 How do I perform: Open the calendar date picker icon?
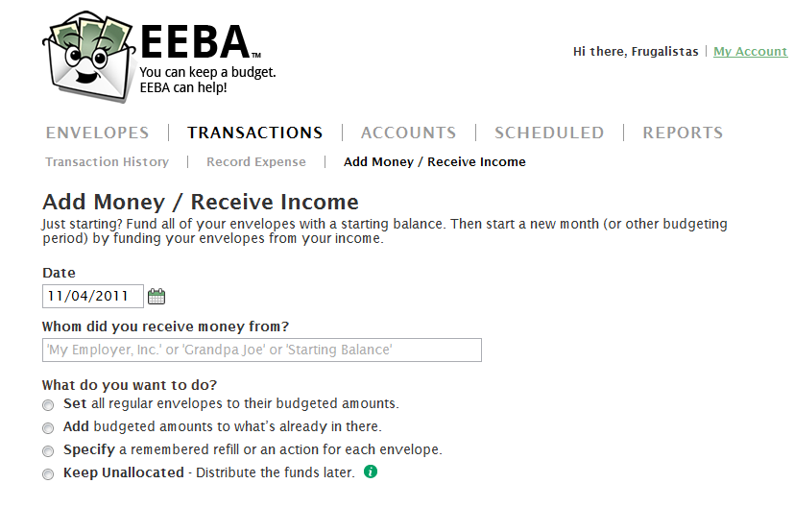tap(156, 297)
